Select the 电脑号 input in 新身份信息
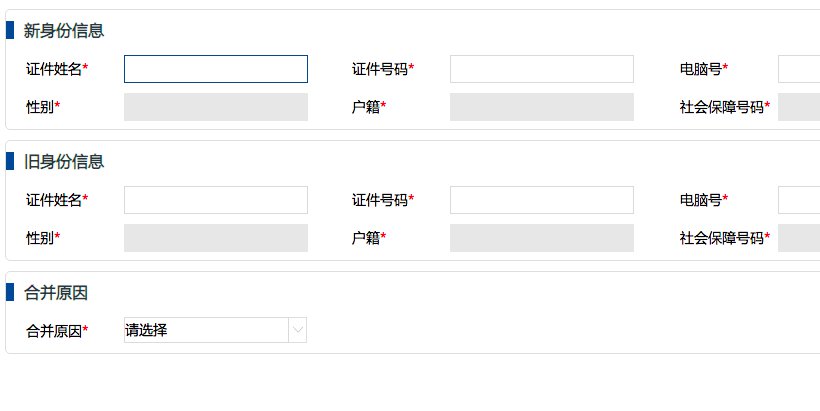Image resolution: width=820 pixels, height=411 pixels. pyautogui.click(x=799, y=69)
